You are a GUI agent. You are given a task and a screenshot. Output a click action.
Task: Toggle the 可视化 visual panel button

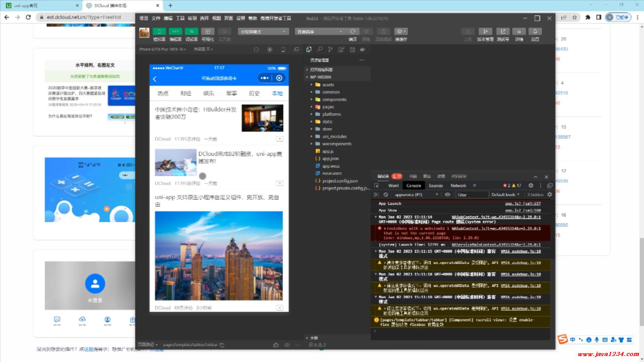click(208, 32)
